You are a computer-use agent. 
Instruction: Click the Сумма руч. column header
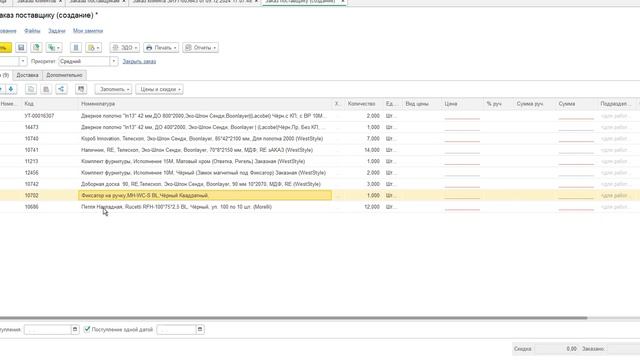[534, 104]
